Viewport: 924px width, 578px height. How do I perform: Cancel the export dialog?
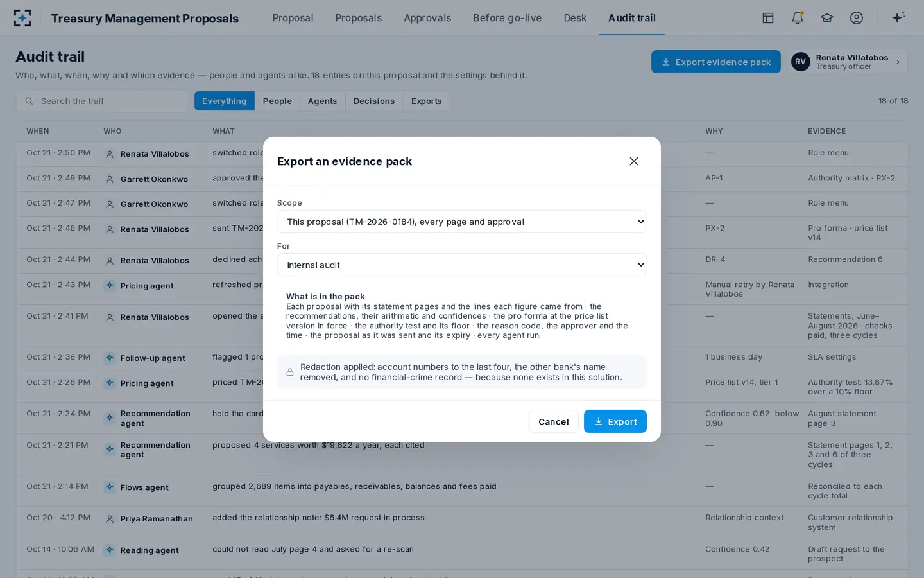(x=553, y=421)
